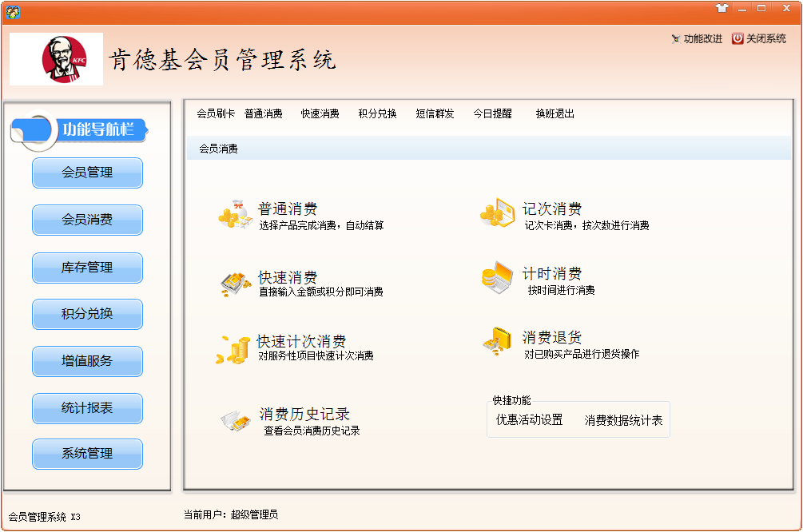The width and height of the screenshot is (803, 532).
Task: Click the 功能改进 link text
Action: pos(703,39)
